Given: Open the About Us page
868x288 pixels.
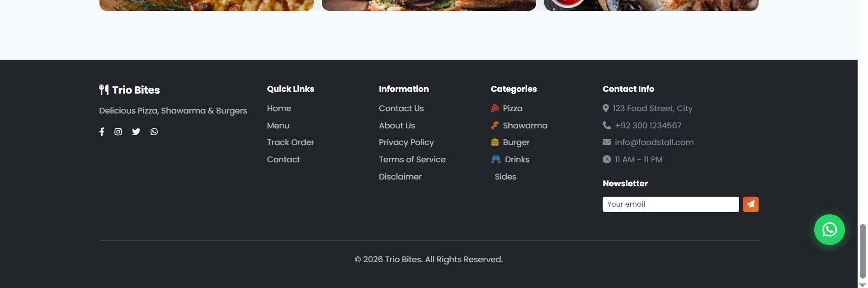Looking at the screenshot, I should pos(396,126).
